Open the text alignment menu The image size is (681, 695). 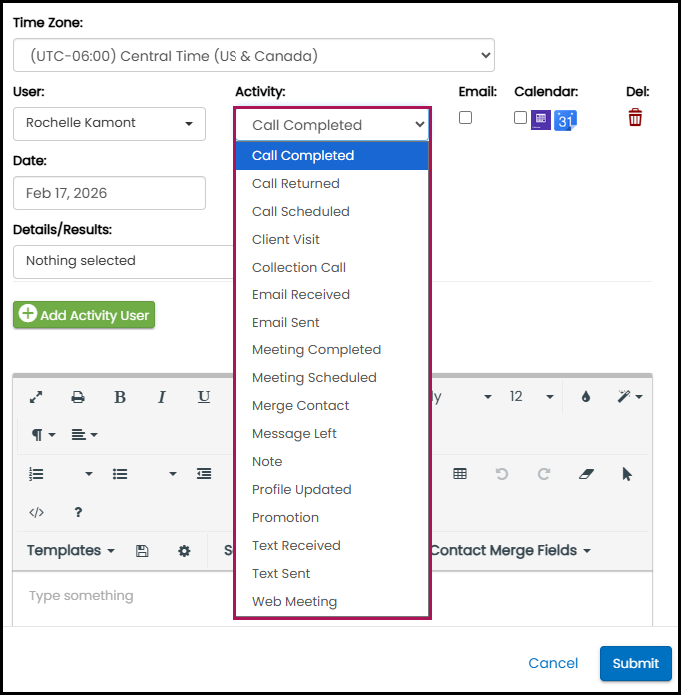click(84, 435)
